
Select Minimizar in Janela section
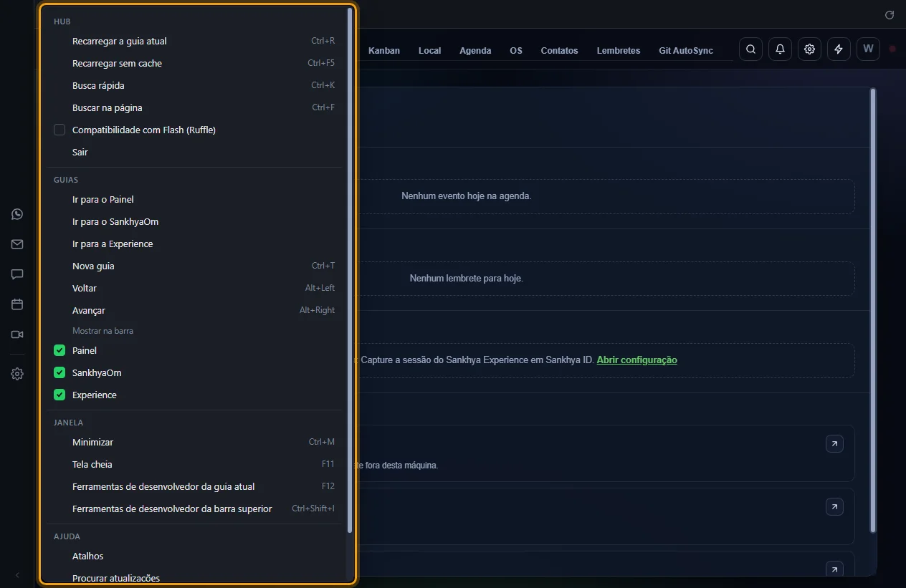[194, 442]
